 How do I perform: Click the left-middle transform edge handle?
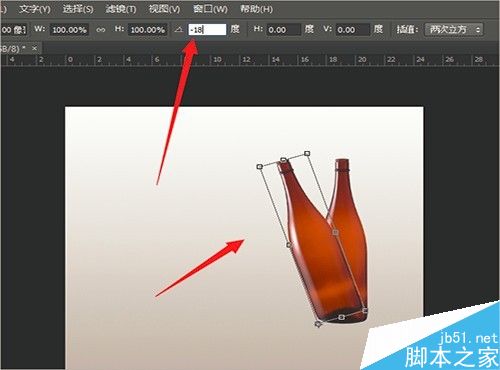tap(289, 245)
